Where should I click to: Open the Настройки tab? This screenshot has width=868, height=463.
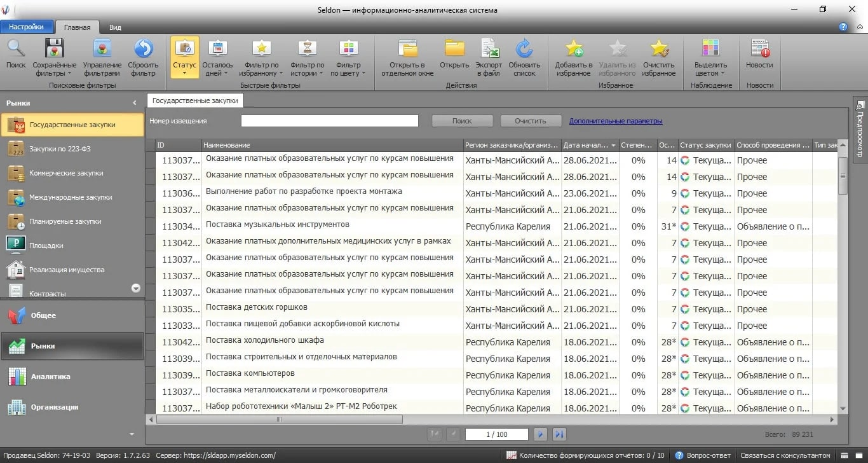pyautogui.click(x=26, y=27)
